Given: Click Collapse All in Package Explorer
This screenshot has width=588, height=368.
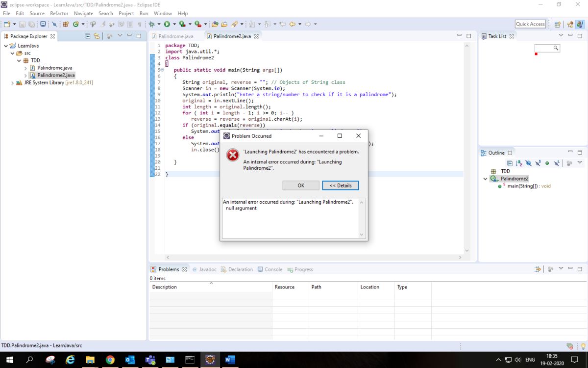Looking at the screenshot, I should point(88,36).
